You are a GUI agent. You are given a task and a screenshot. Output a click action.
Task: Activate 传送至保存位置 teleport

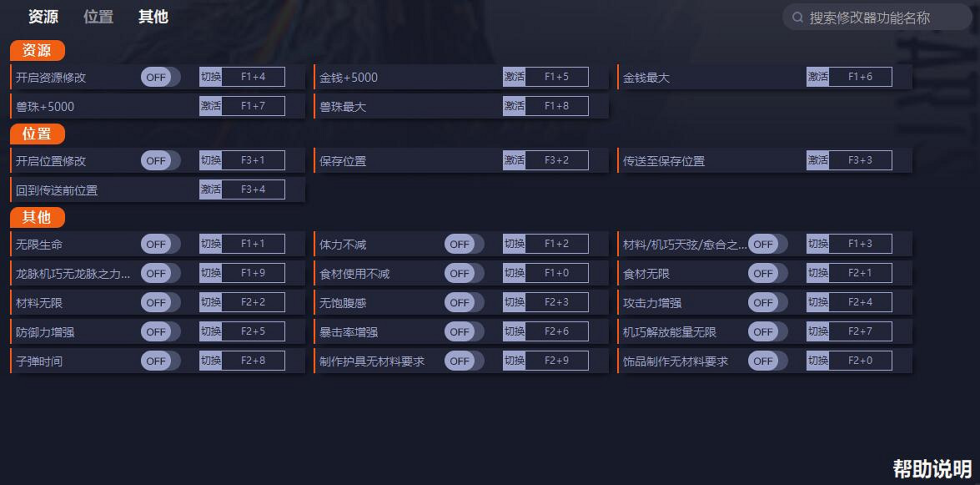pos(817,159)
